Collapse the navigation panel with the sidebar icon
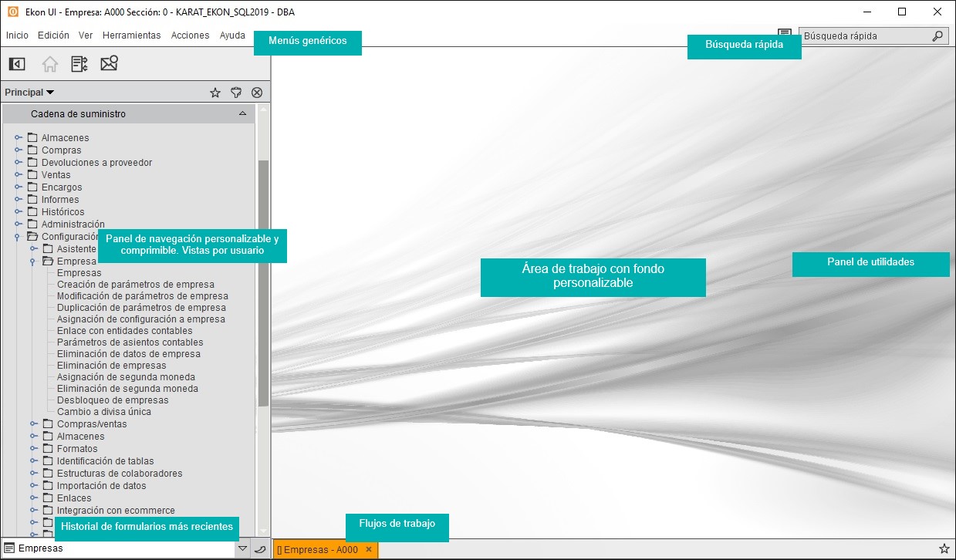The width and height of the screenshot is (956, 560). (x=16, y=64)
